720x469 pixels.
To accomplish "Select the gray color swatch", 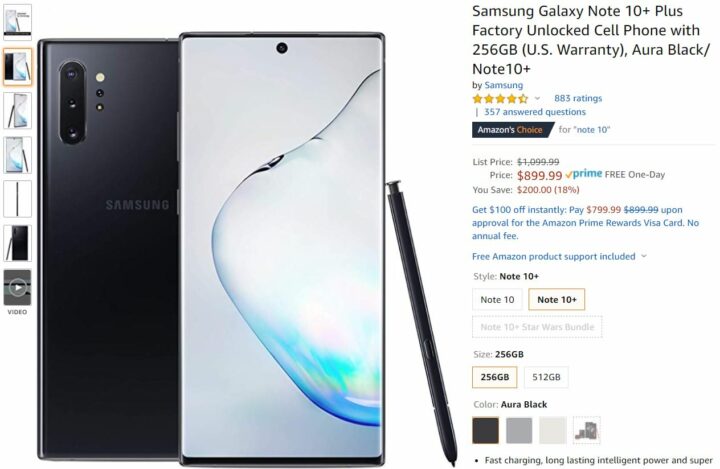I will pyautogui.click(x=519, y=430).
